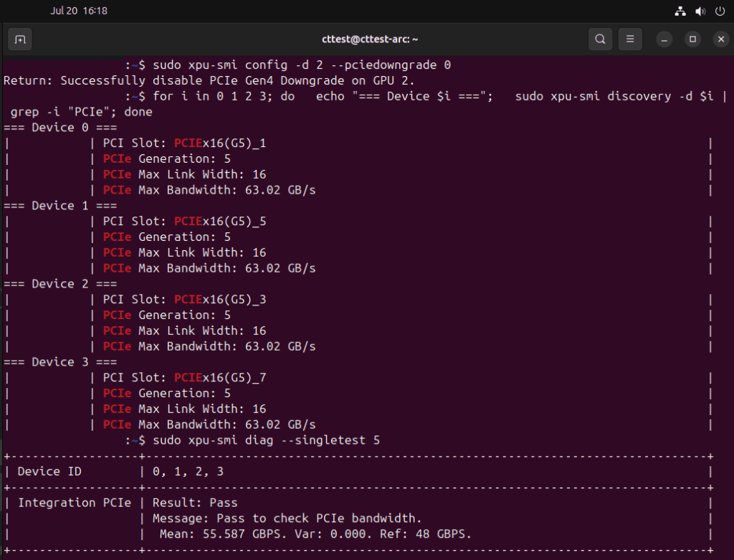Screen dimensions: 734x560
Task: Click the === Device 2 === header
Action: [60, 284]
